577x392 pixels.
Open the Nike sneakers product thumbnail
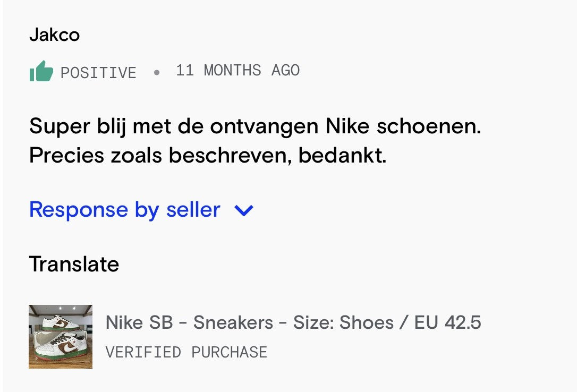(61, 337)
